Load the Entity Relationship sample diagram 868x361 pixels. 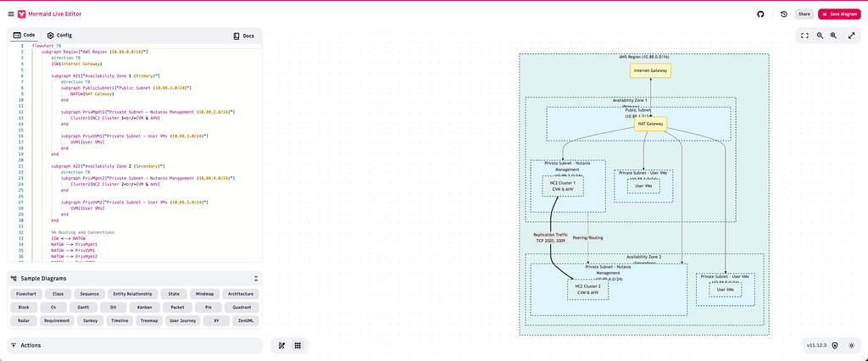click(x=133, y=294)
